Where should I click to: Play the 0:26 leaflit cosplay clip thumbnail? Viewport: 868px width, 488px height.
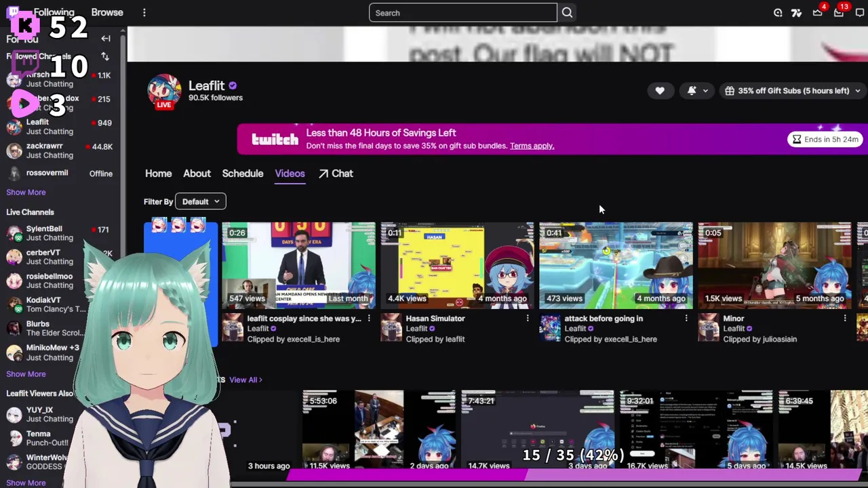coord(298,266)
